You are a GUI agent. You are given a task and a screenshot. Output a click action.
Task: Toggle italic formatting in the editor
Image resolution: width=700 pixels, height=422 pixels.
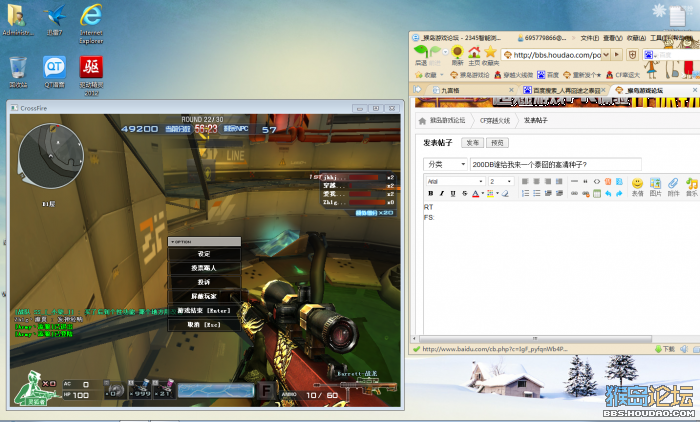pyautogui.click(x=442, y=193)
